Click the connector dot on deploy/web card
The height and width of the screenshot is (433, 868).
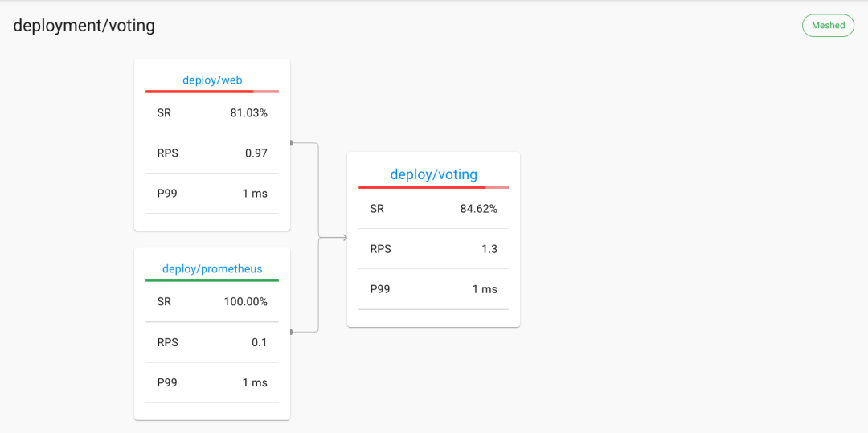(x=291, y=143)
